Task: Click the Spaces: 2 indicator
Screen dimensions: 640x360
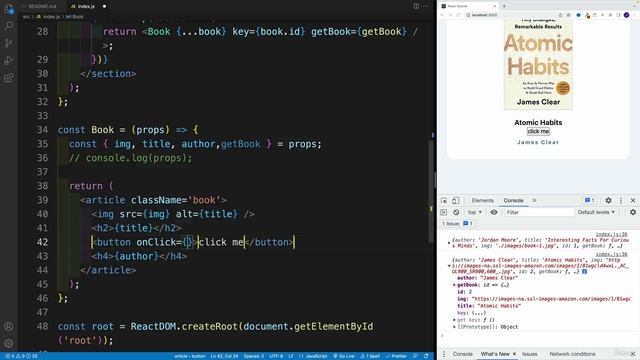Action: click(253, 356)
